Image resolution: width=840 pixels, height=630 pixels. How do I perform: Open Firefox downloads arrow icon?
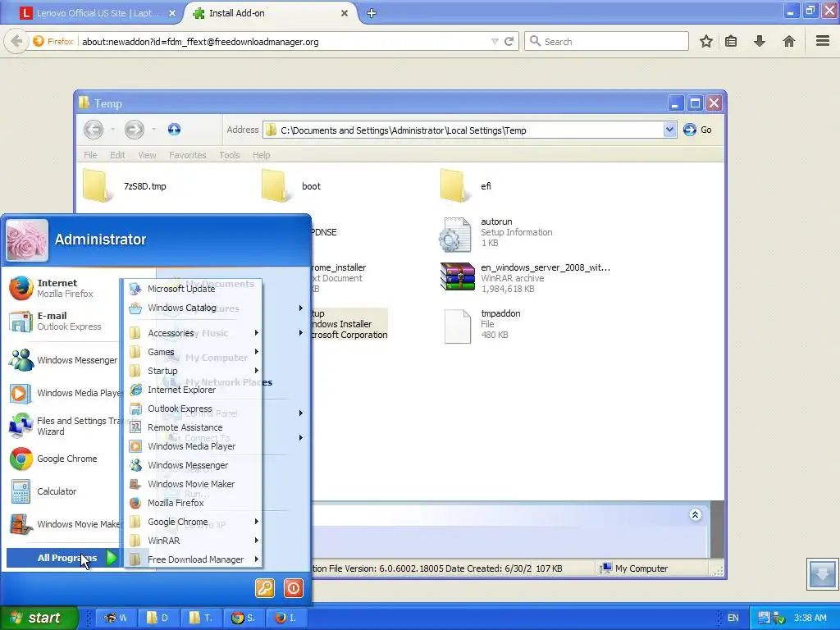(760, 41)
